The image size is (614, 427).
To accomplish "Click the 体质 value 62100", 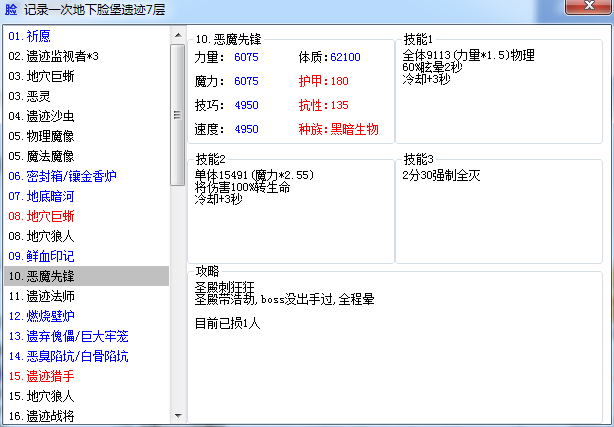I will pos(345,57).
